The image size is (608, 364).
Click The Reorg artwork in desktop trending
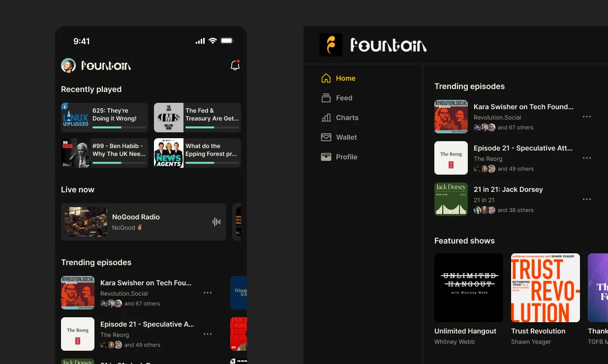[451, 158]
